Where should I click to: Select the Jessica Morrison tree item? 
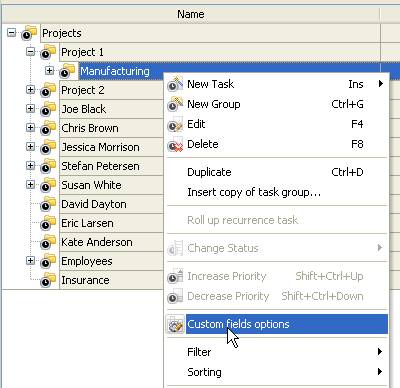pyautogui.click(x=100, y=147)
